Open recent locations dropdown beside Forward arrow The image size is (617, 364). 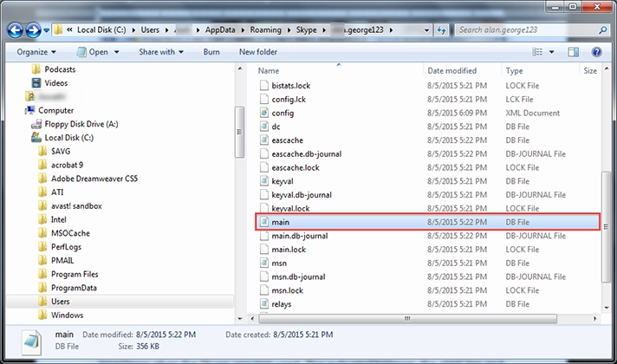(46, 30)
